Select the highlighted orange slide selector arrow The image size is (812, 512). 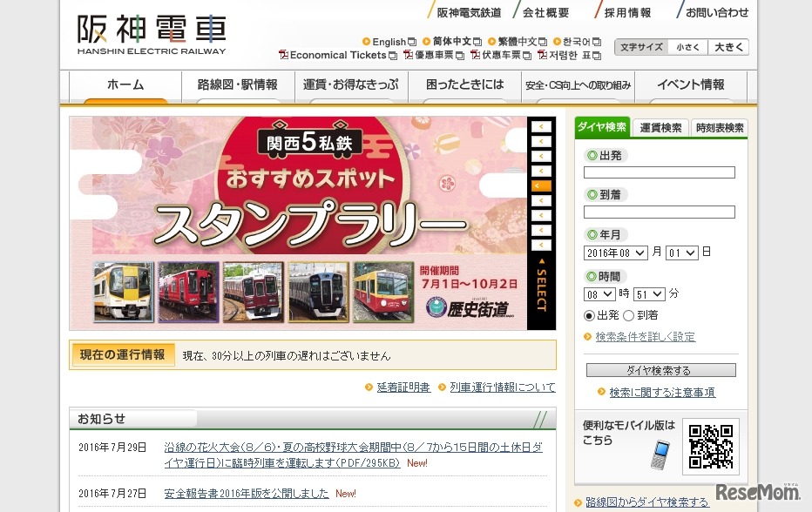(x=541, y=185)
